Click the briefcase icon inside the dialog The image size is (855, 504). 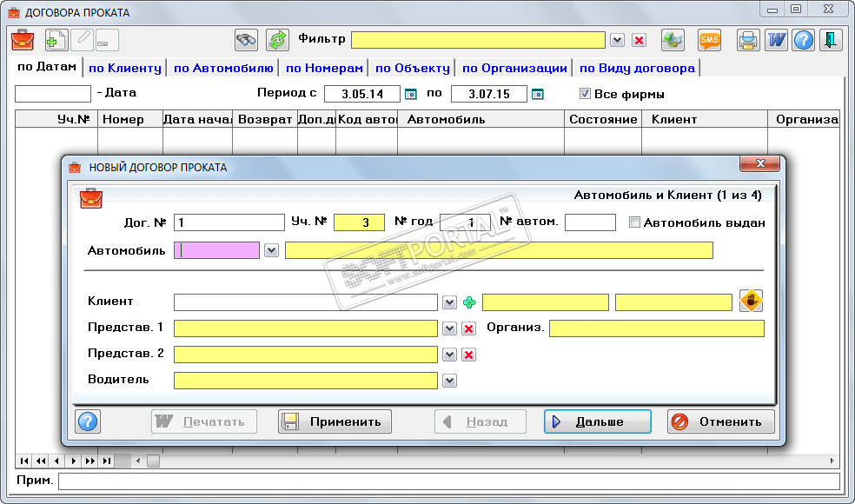[x=91, y=198]
